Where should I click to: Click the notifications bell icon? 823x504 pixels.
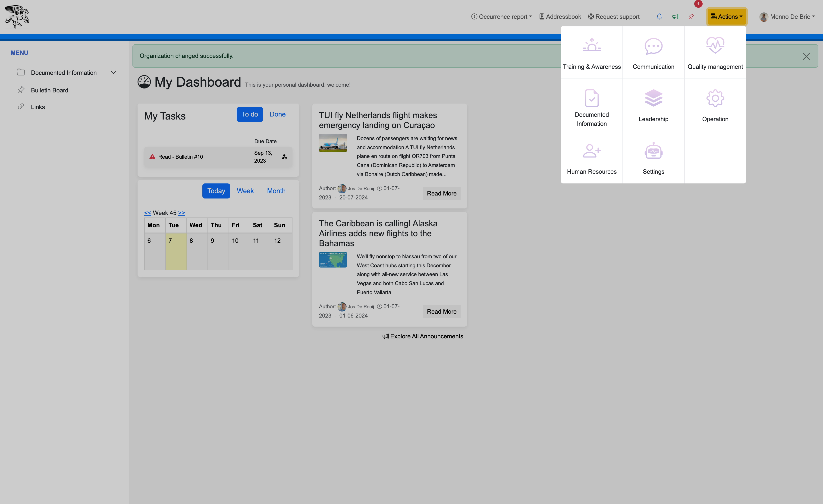pos(659,17)
